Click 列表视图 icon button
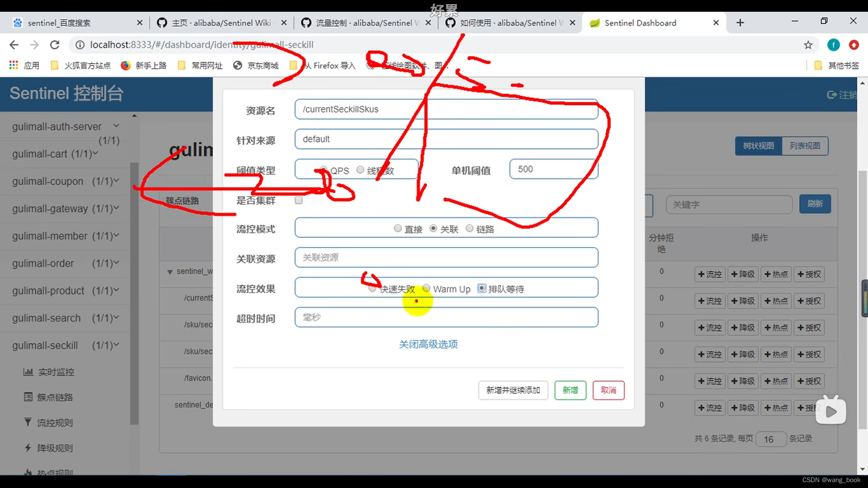This screenshot has width=868, height=488. point(806,145)
